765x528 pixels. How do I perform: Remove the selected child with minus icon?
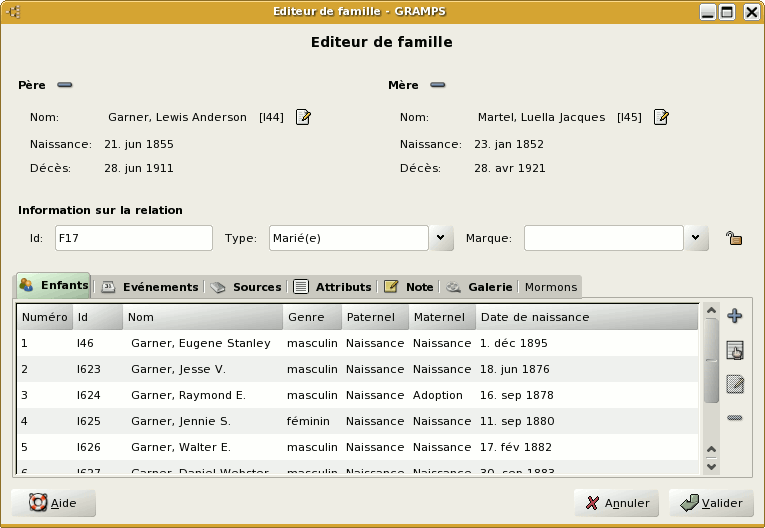(x=735, y=417)
